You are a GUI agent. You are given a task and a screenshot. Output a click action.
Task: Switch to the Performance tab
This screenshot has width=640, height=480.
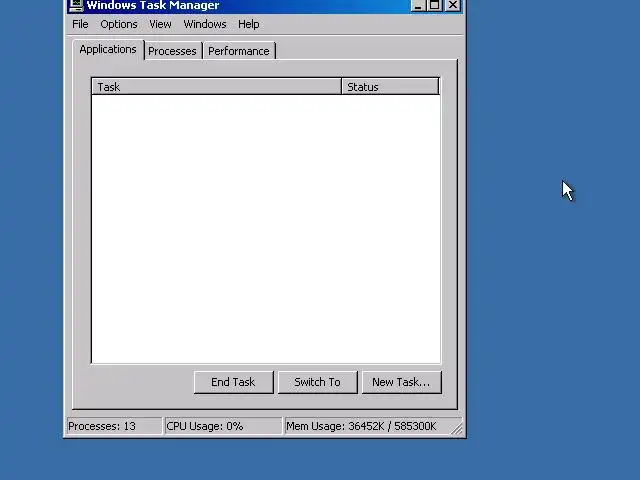pos(239,51)
